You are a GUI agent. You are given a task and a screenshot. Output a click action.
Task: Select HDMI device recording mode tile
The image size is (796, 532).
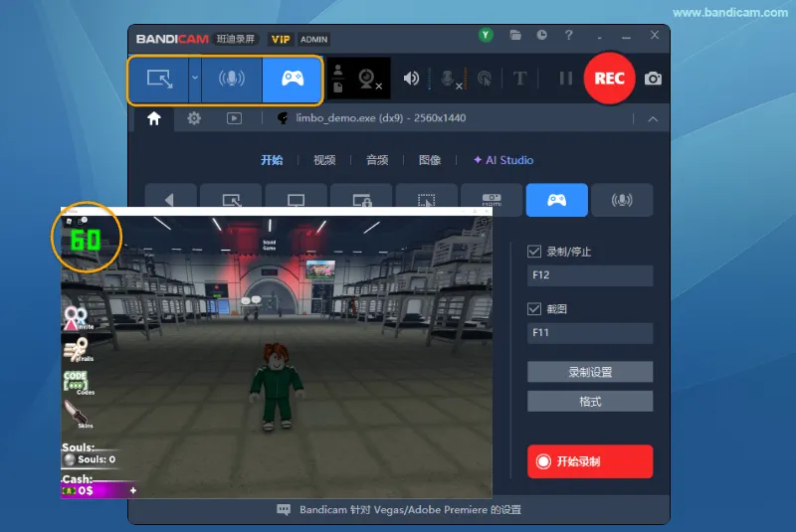coord(492,199)
